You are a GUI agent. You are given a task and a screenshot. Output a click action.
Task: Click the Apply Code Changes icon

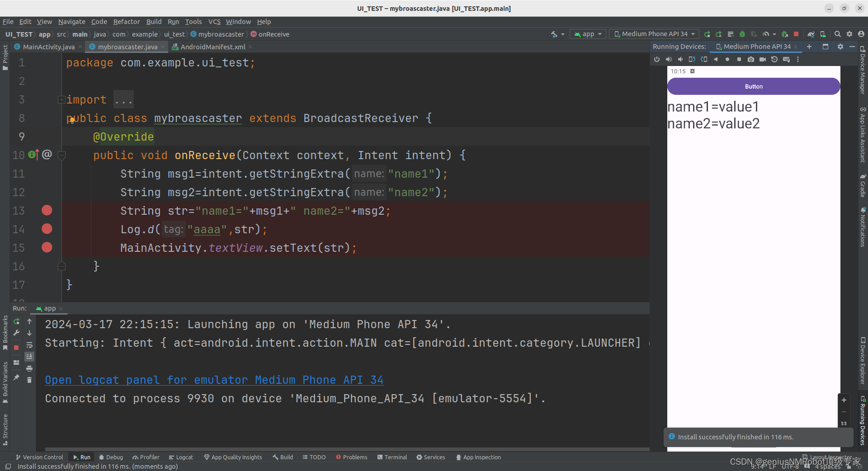(x=731, y=34)
